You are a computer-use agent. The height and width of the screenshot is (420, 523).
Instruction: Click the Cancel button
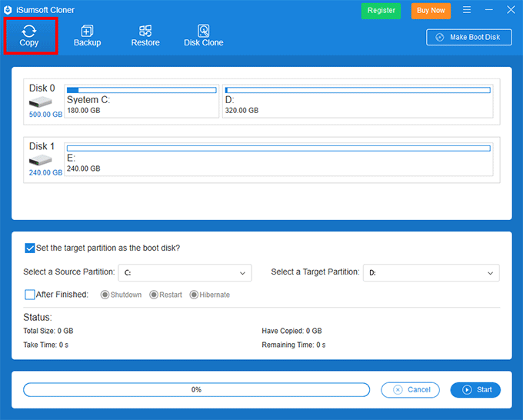click(x=410, y=390)
